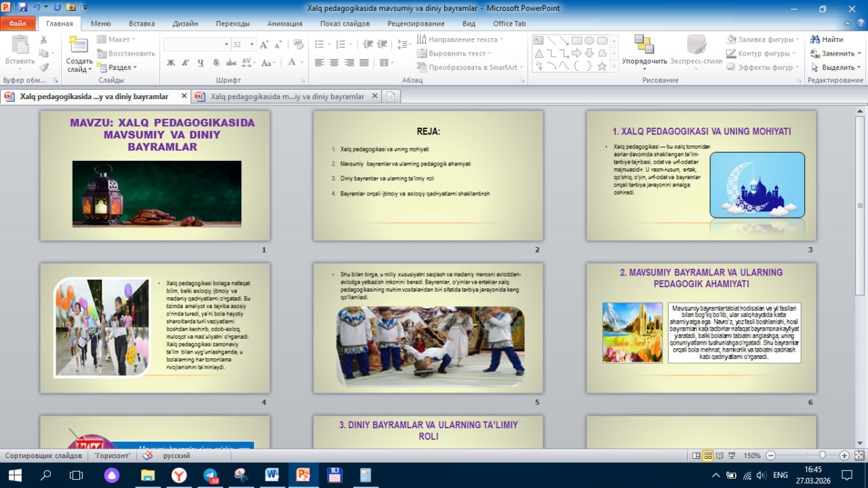
Task: Justify text in Абзац group
Action: click(364, 62)
